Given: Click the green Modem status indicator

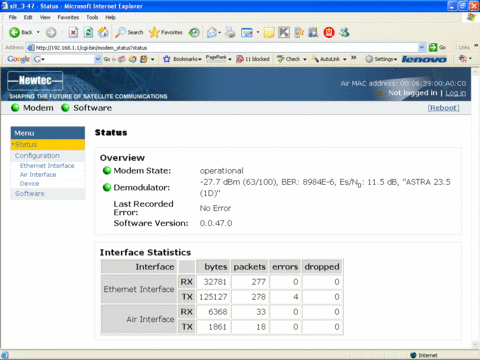Looking at the screenshot, I should [15, 108].
